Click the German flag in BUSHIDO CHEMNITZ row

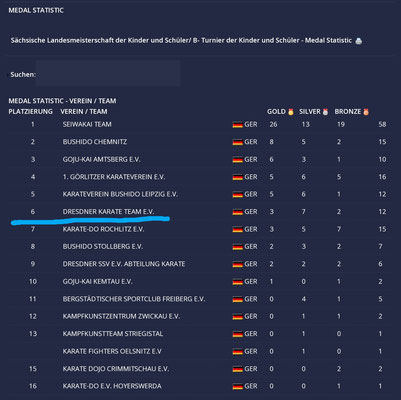pyautogui.click(x=238, y=142)
